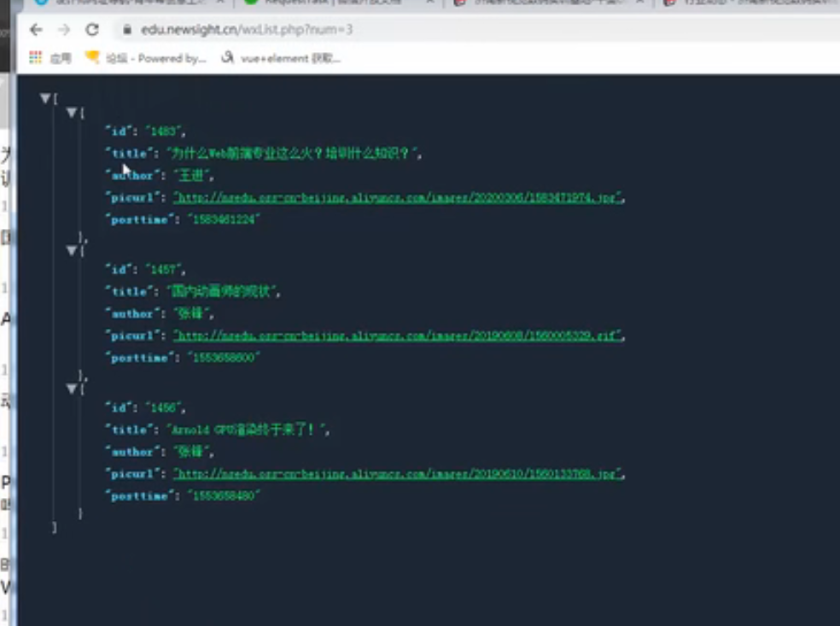Open the 'vue+element' bookmark
The width and height of the screenshot is (840, 626).
click(x=281, y=58)
